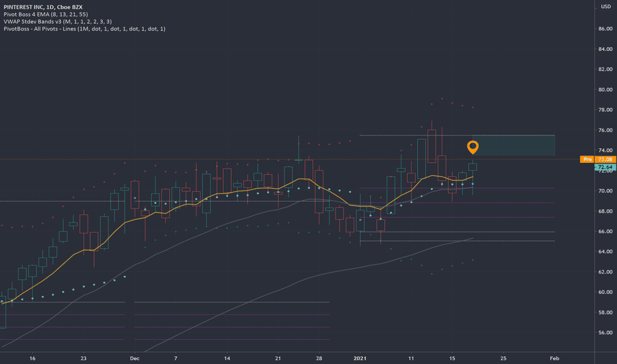Viewport: 617px width, 364px height.
Task: Click the 86.00 price axis label
Action: (605, 28)
